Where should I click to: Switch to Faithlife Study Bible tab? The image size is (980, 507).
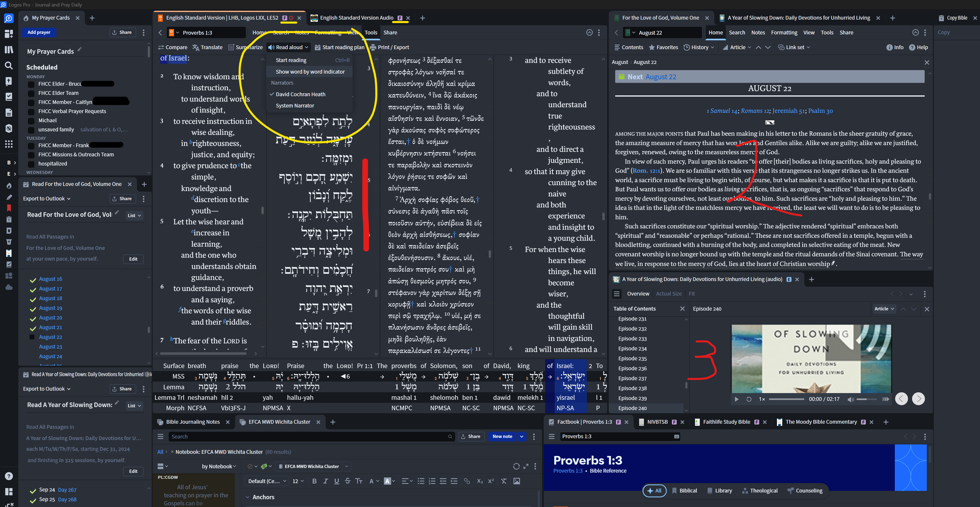726,422
